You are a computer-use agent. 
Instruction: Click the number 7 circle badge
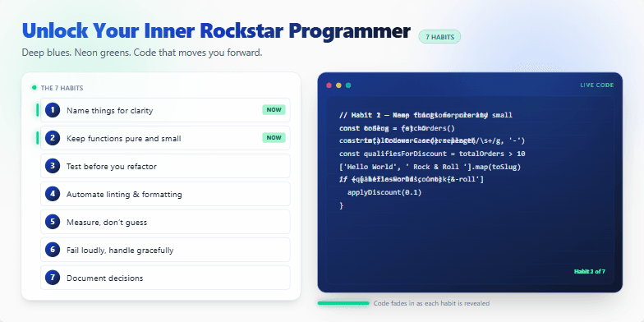click(x=53, y=278)
